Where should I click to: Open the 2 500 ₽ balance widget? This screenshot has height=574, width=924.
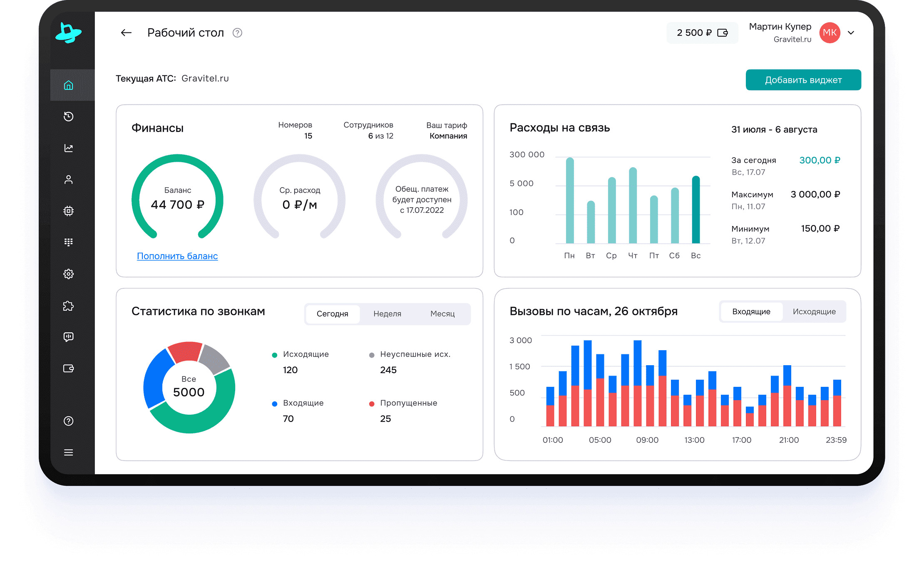[x=702, y=33]
